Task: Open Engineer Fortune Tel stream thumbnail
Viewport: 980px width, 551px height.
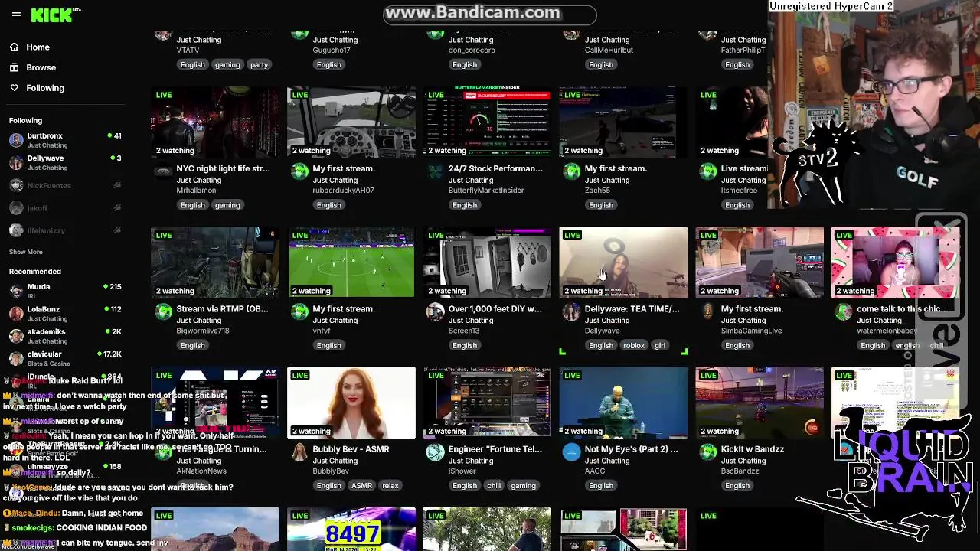Action: tap(487, 403)
